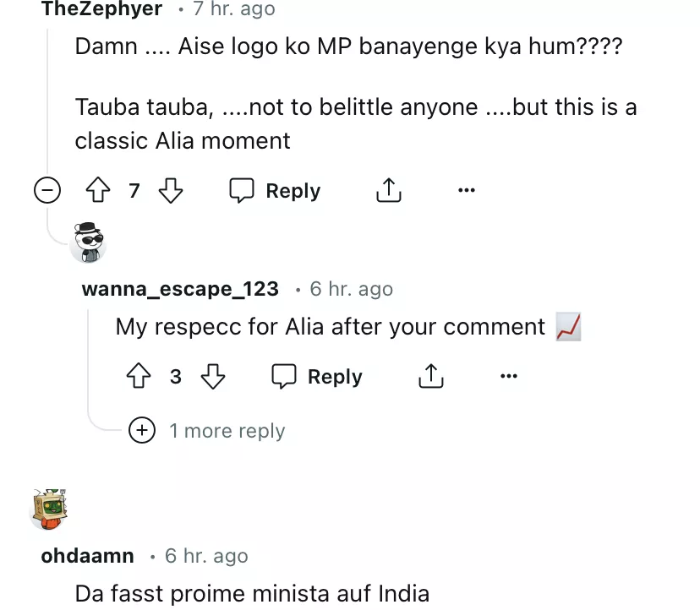Screen dimensions: 700x610
Task: Open wanna_escape_123's user profile
Action: [x=180, y=289]
